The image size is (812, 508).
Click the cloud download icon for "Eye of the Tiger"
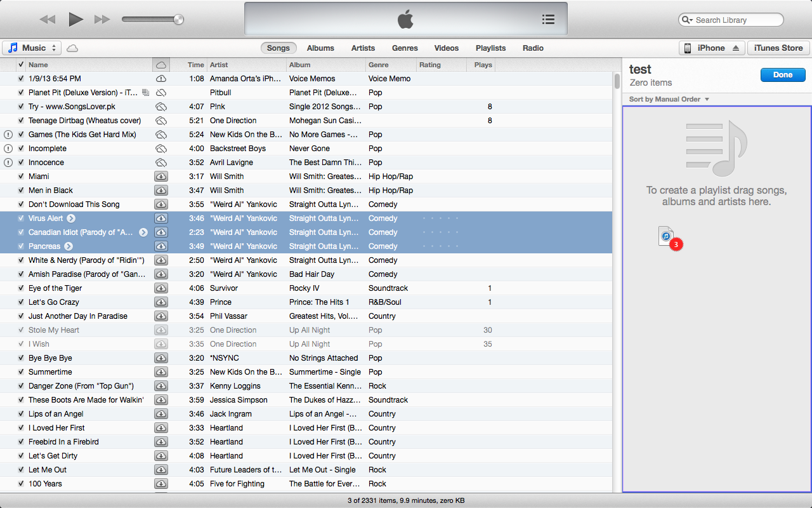pos(160,288)
